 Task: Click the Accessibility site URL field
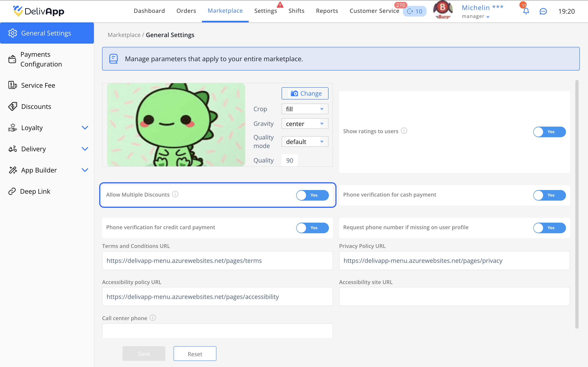pos(454,296)
